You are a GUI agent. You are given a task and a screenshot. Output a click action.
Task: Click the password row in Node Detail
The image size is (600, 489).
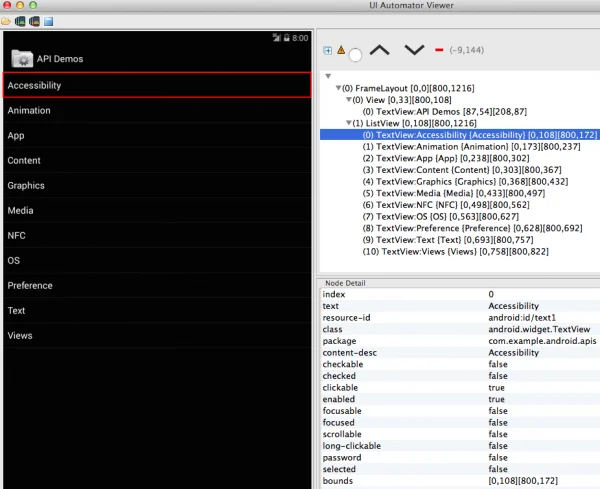pyautogui.click(x=460, y=458)
